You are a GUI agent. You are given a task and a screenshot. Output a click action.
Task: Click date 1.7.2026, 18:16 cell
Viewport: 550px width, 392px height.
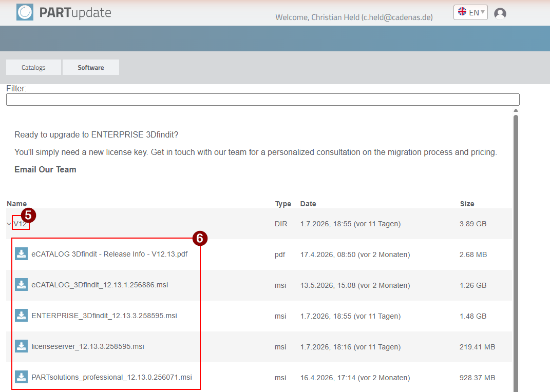click(x=350, y=347)
